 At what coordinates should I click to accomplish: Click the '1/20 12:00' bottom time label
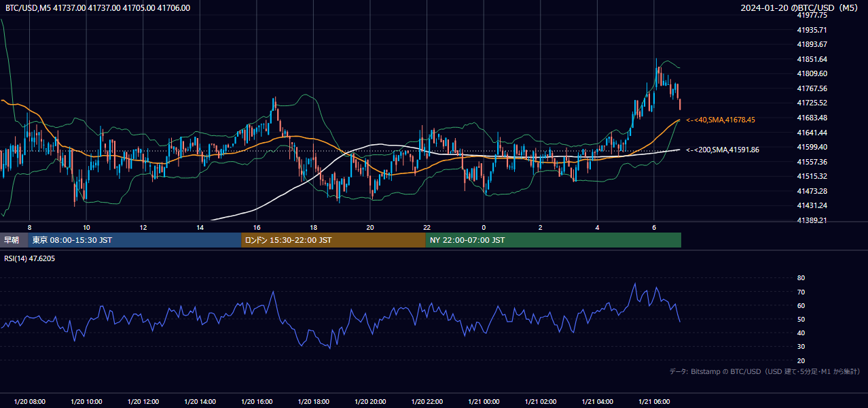pos(143,402)
